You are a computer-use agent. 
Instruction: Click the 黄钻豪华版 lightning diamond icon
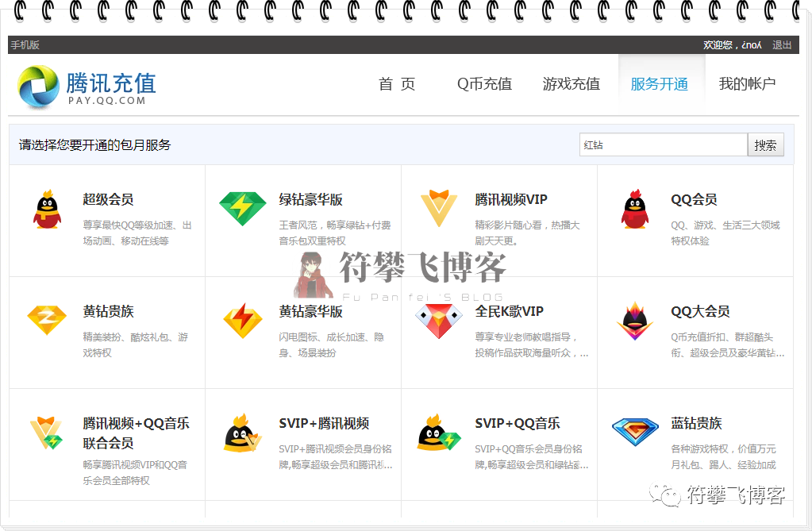(243, 321)
